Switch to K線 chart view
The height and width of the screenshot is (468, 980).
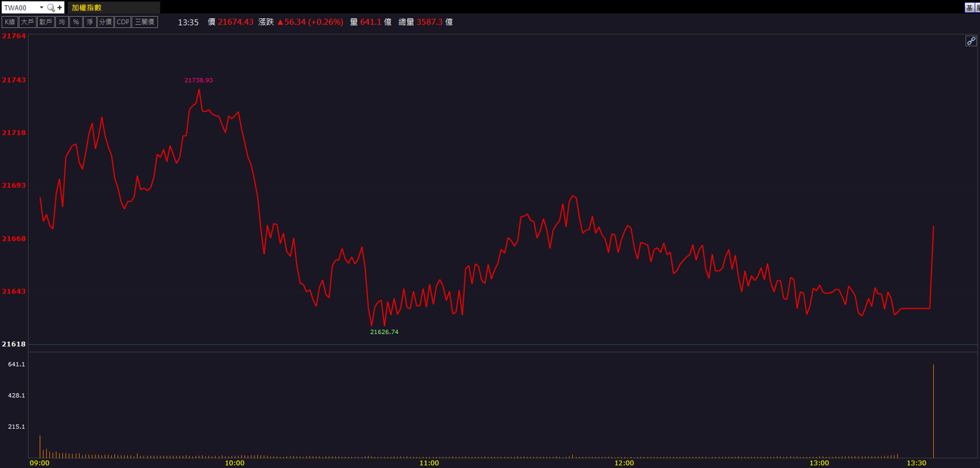pyautogui.click(x=10, y=22)
